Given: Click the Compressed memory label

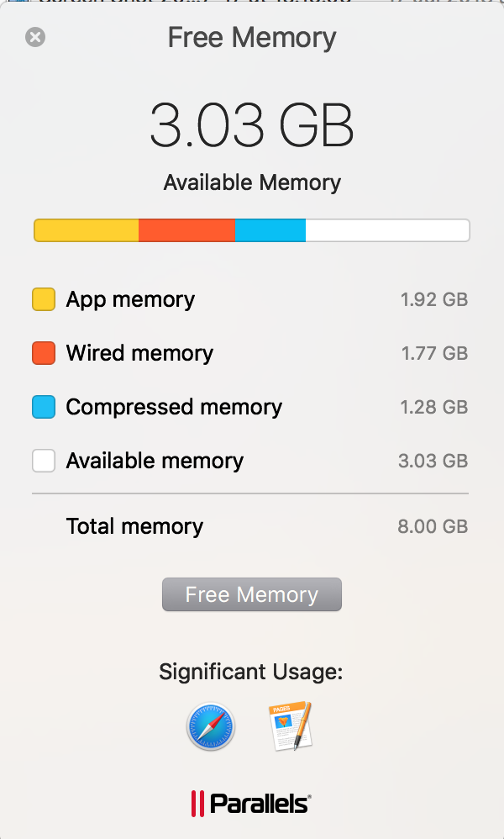Looking at the screenshot, I should click(174, 407).
